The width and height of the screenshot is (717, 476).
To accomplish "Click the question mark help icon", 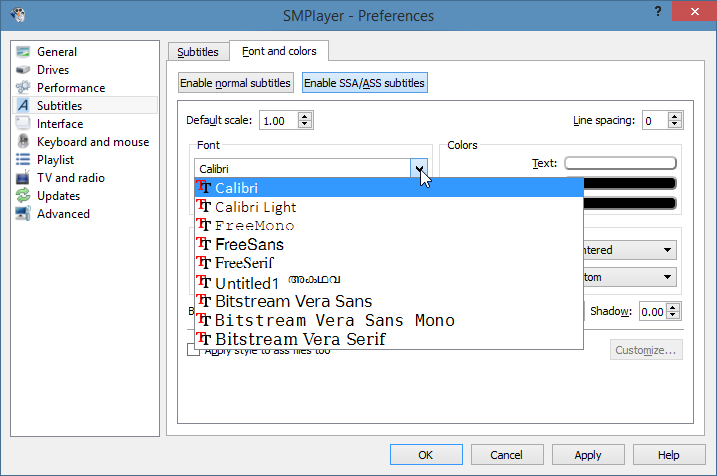I will (x=658, y=11).
